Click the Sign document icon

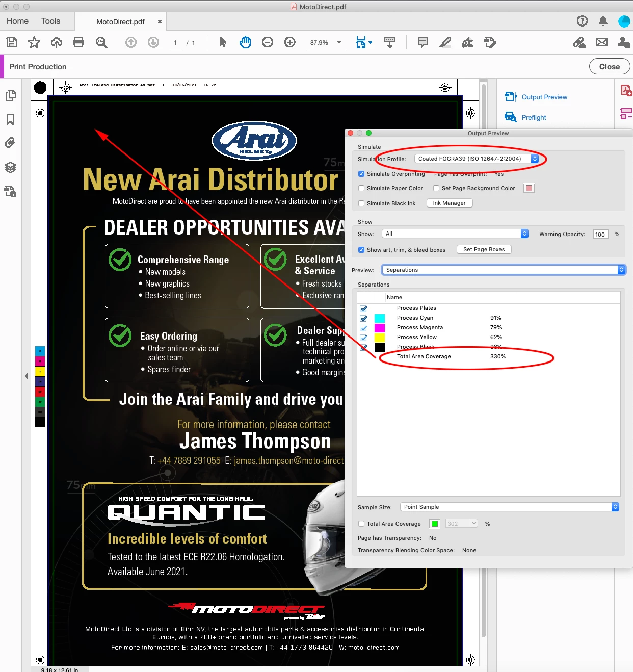coord(468,42)
